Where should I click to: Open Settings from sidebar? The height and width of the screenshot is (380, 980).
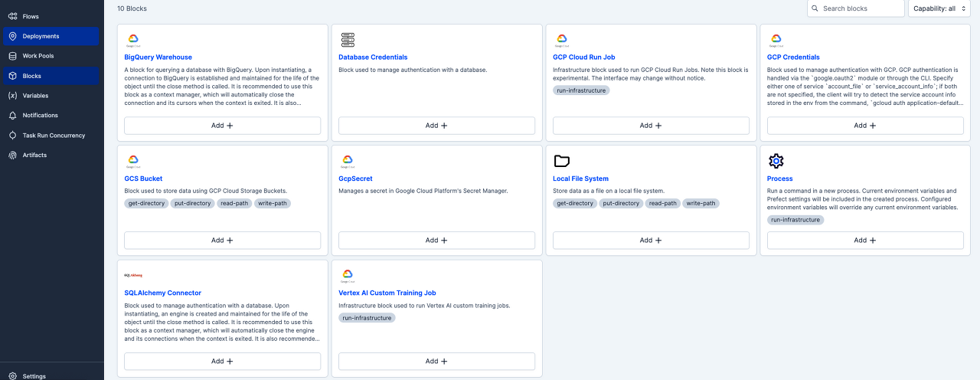pos(50,376)
